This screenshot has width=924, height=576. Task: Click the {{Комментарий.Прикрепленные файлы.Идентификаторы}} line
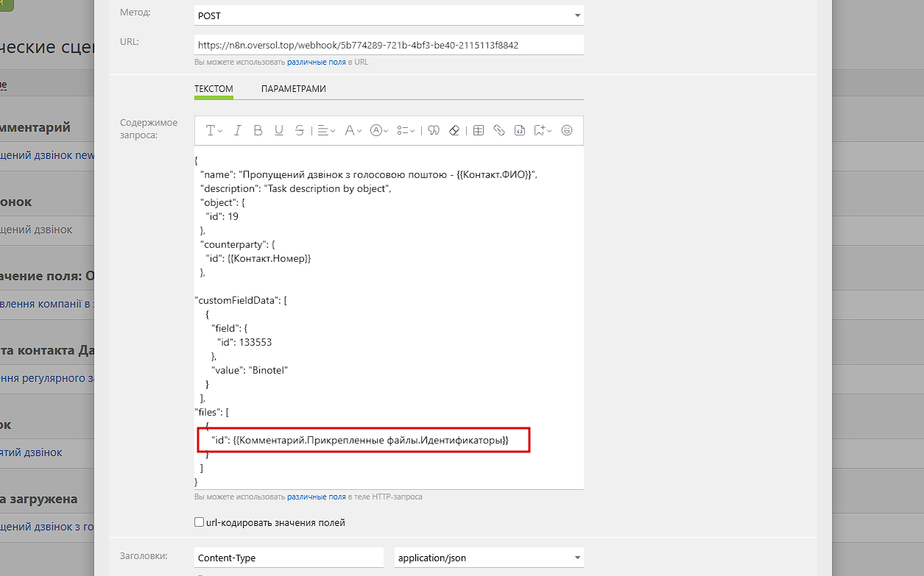[360, 440]
